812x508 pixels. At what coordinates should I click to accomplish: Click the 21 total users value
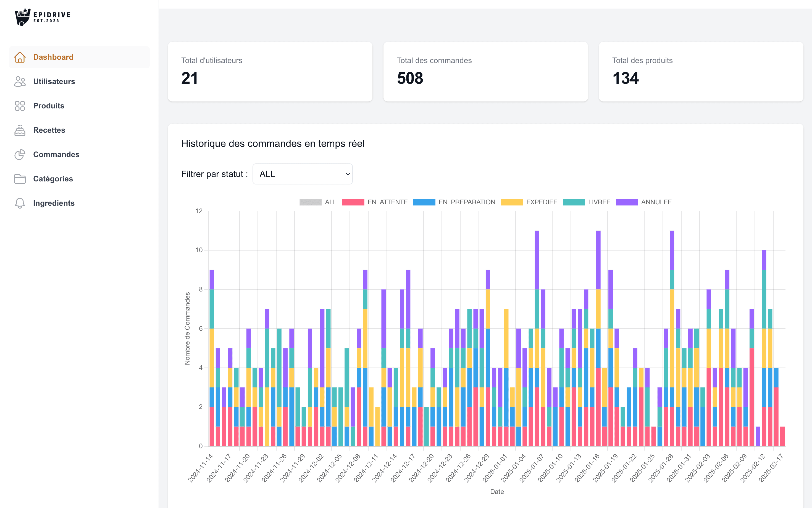pyautogui.click(x=190, y=78)
